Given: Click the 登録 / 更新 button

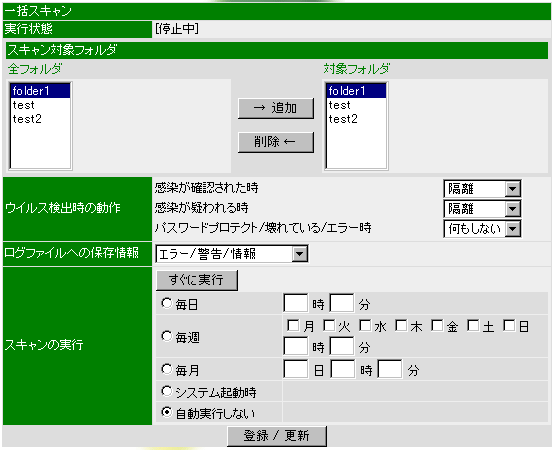Looking at the screenshot, I should pyautogui.click(x=277, y=436).
